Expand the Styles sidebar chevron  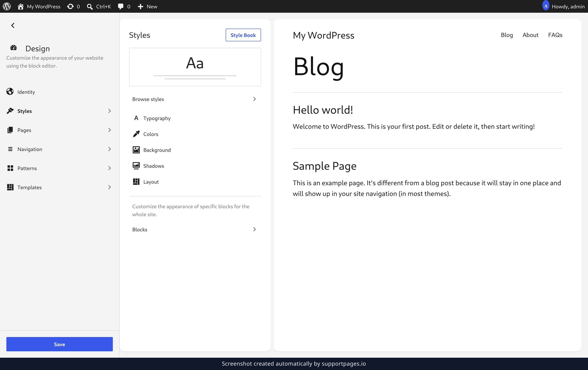[x=109, y=111]
